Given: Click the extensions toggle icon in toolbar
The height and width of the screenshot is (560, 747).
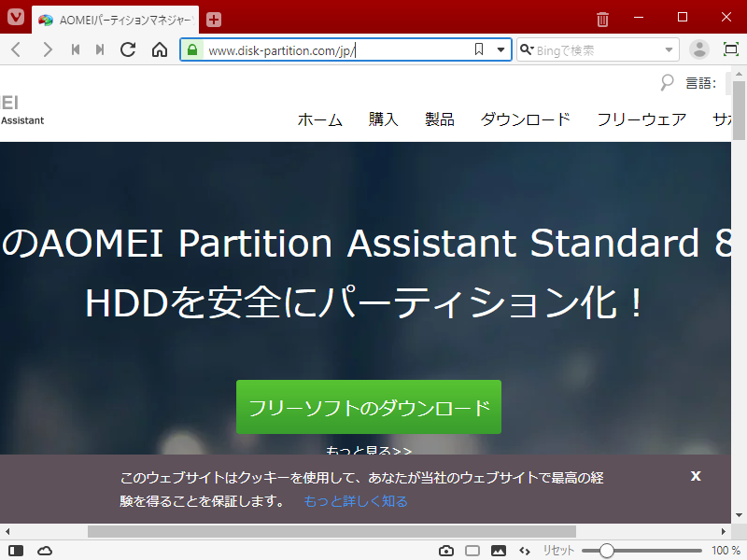Looking at the screenshot, I should click(x=730, y=49).
